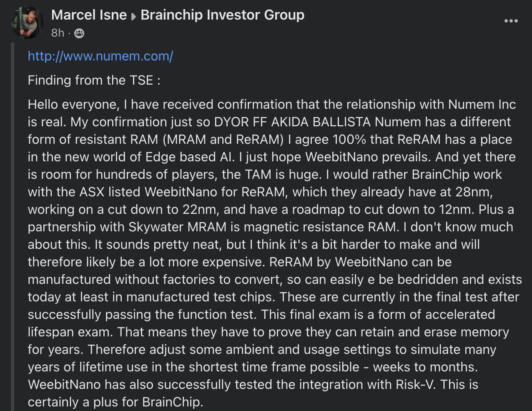Go to Brainchip Investor Group page
This screenshot has height=411, width=532.
222,15
